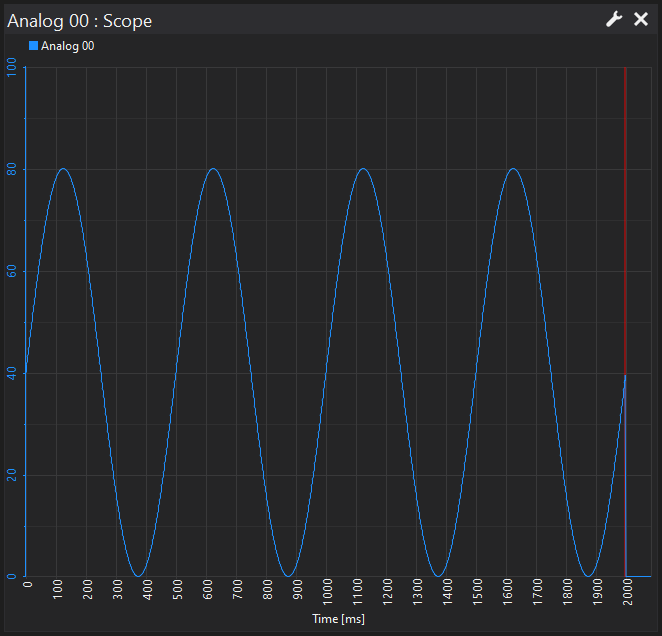Select the 60 tick on the vertical axis
Image resolution: width=662 pixels, height=636 pixels.
12,272
